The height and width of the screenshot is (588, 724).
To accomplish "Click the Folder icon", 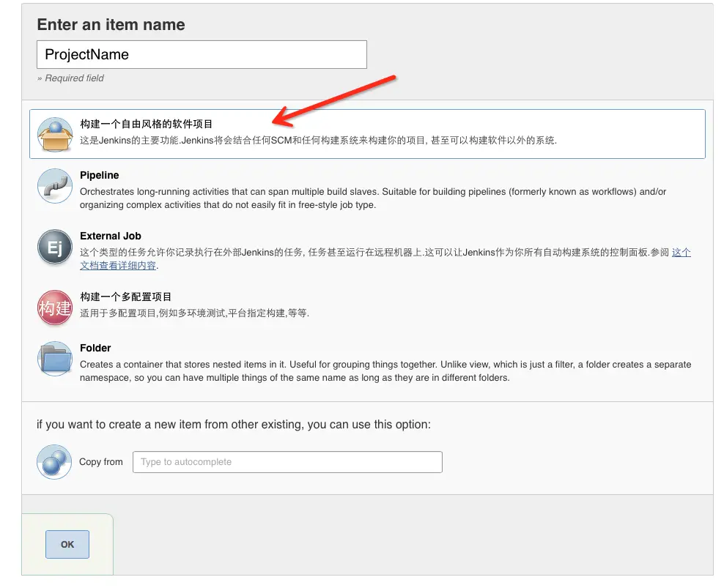I will click(55, 359).
